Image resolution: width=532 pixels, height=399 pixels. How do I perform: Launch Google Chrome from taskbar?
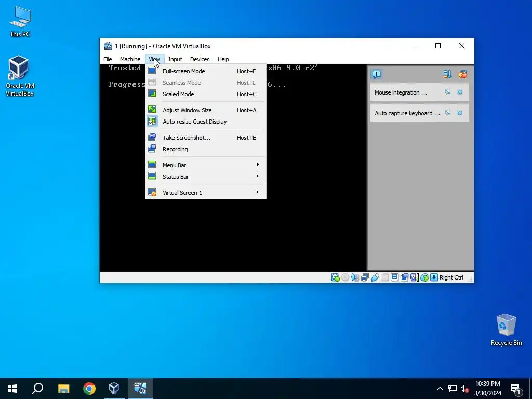pos(89,389)
